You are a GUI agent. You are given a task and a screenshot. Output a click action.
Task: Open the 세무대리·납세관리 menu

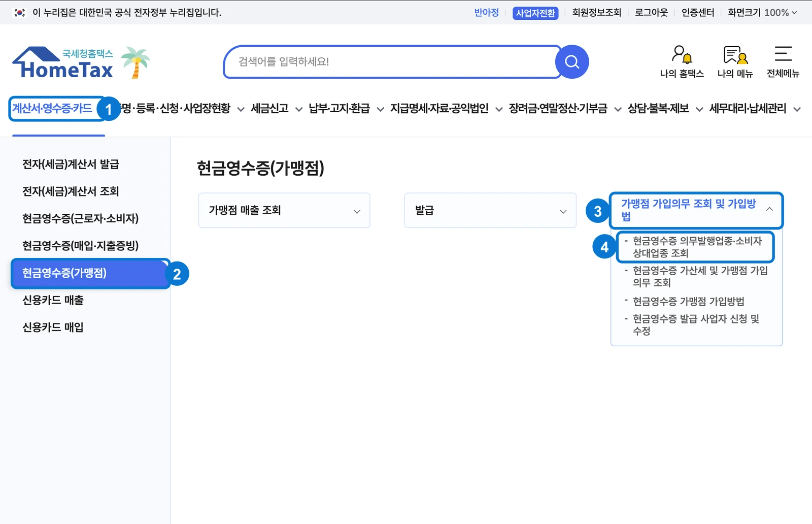click(748, 109)
